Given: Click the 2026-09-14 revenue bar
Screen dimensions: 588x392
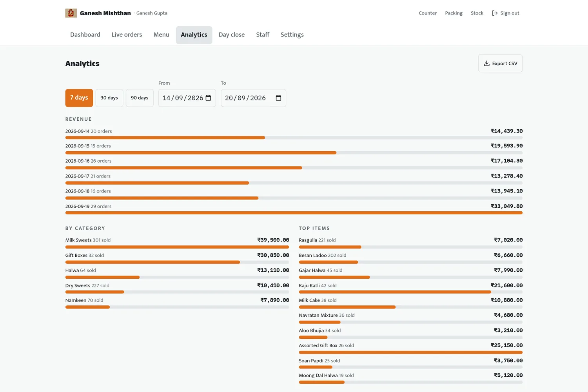Looking at the screenshot, I should coord(294,138).
